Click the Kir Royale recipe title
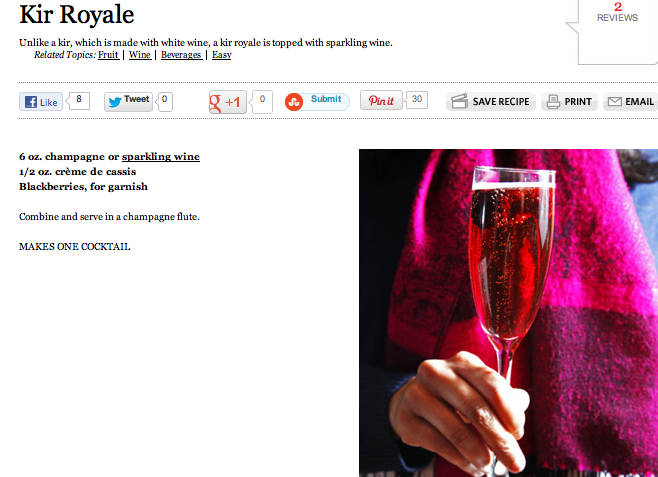Screen dimensions: 658x477 (77, 15)
